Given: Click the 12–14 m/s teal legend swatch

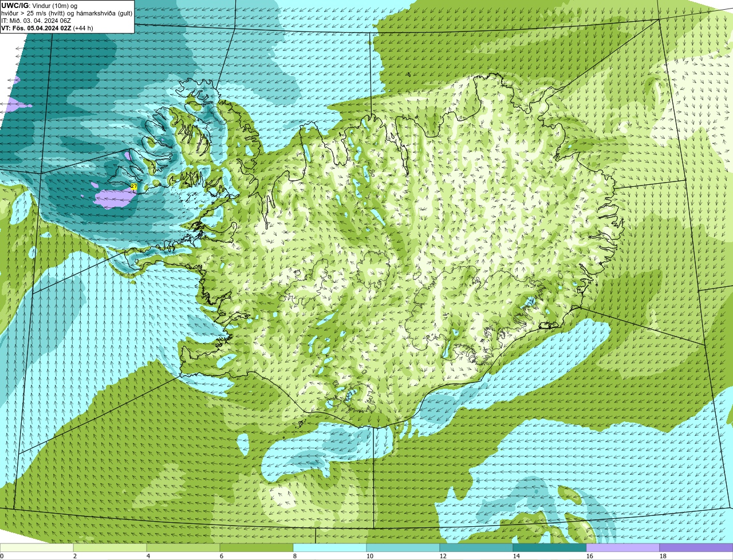Looking at the screenshot, I should (x=476, y=547).
